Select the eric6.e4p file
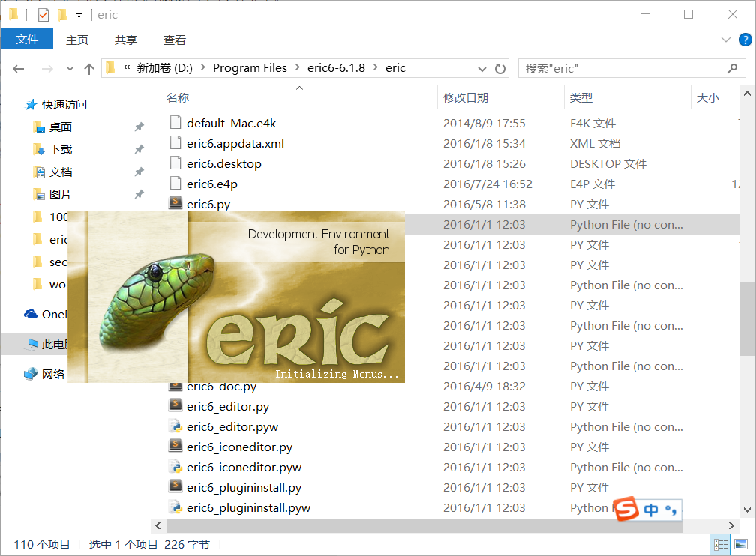Screen dimensions: 756x556 (x=212, y=184)
